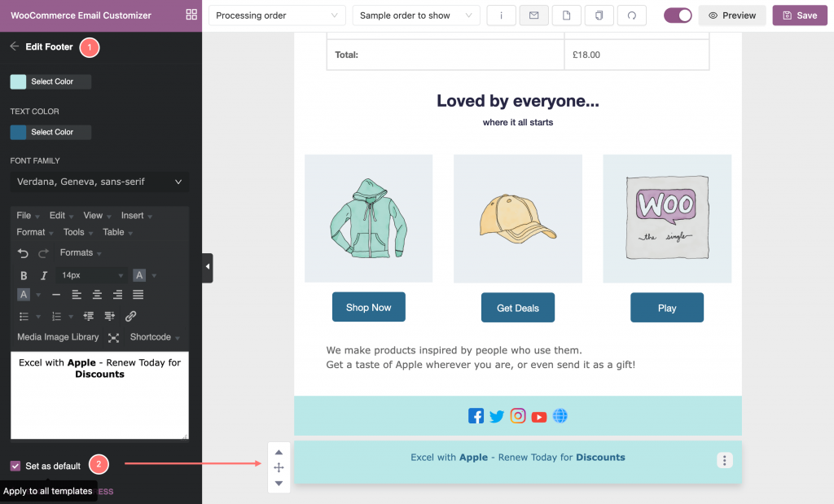Open Formats dropdown in editor
Viewport: 834px width, 504px height.
click(81, 252)
